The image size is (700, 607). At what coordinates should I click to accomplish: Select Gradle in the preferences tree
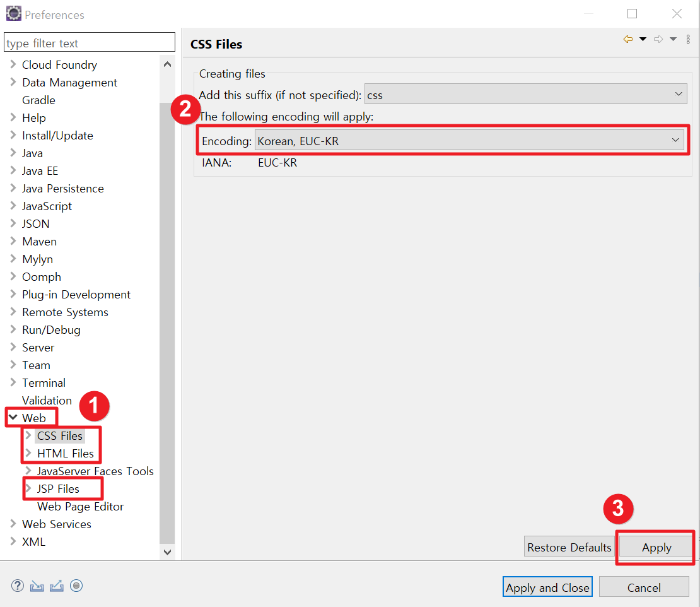tap(39, 100)
